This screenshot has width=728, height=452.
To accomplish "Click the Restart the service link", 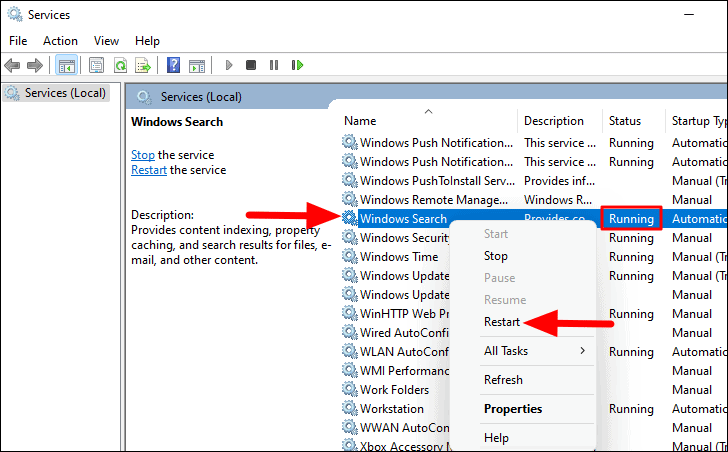I will pyautogui.click(x=149, y=170).
